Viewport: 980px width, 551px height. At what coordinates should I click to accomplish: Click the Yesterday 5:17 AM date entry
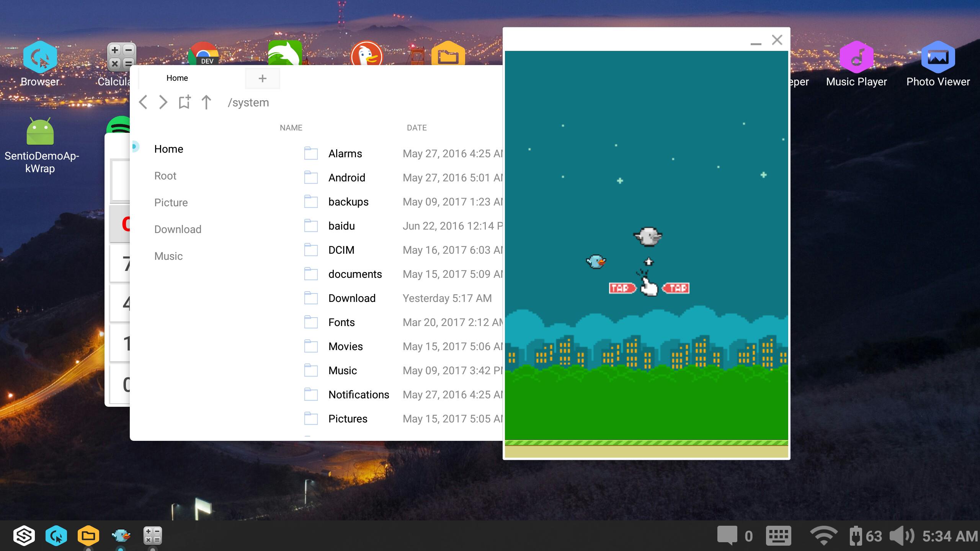coord(447,298)
